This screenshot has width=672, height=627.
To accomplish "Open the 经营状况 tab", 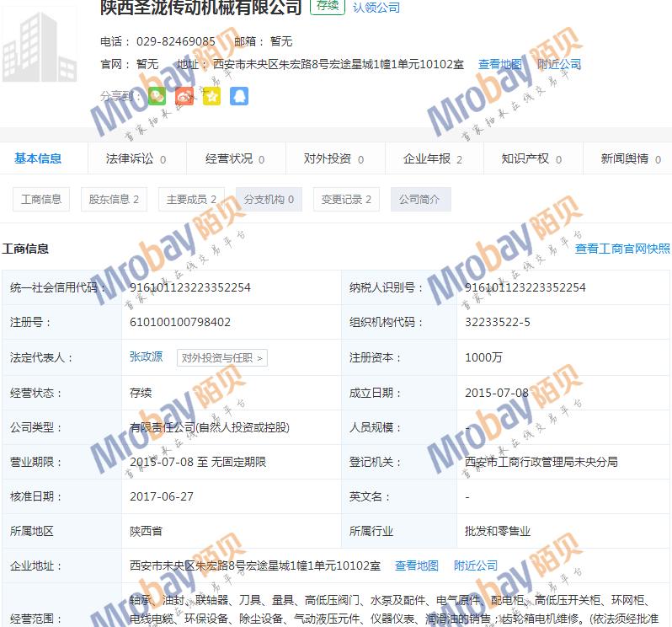I will pyautogui.click(x=234, y=158).
